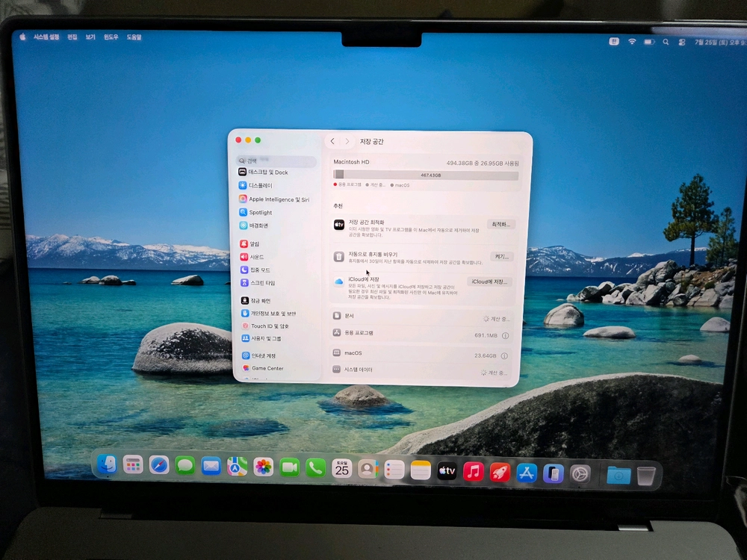Click the iCloud에 저장... button
Screen dimensions: 747x560
[x=489, y=281]
